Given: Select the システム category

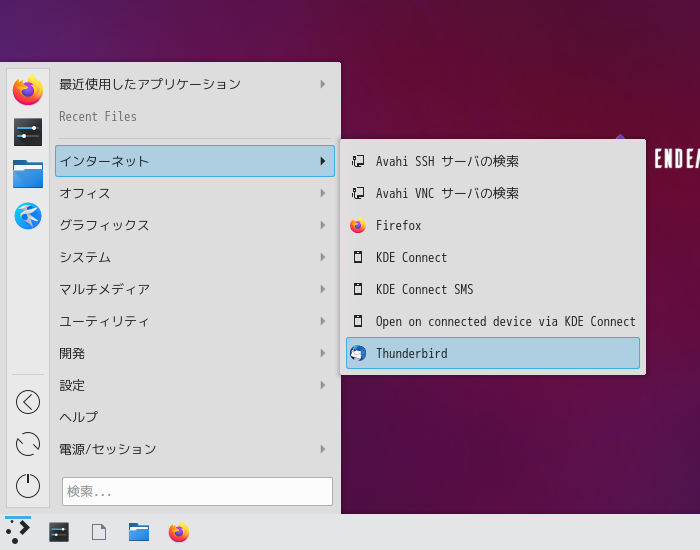Looking at the screenshot, I should click(195, 257).
